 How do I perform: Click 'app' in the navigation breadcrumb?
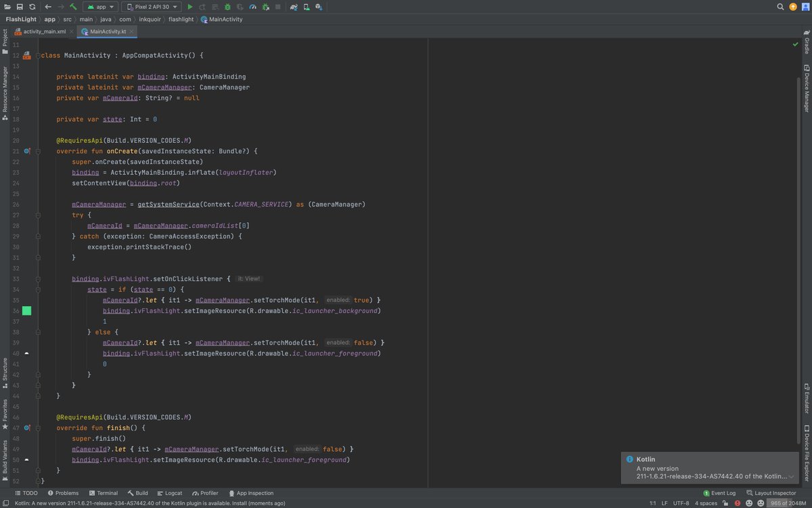click(x=49, y=19)
